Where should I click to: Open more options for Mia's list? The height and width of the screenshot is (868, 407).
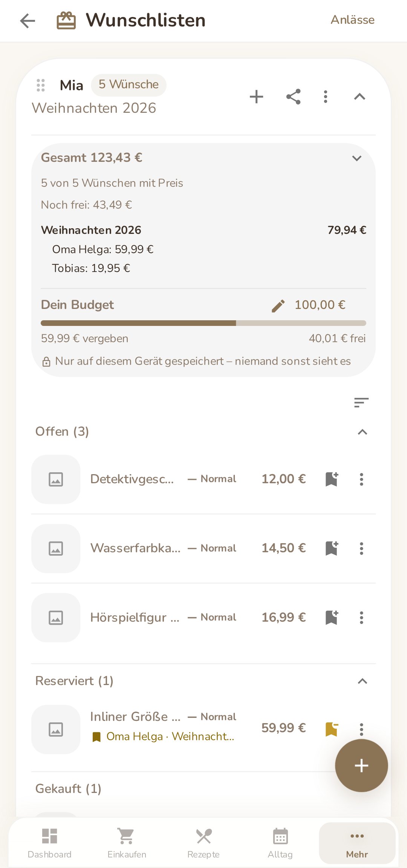326,97
